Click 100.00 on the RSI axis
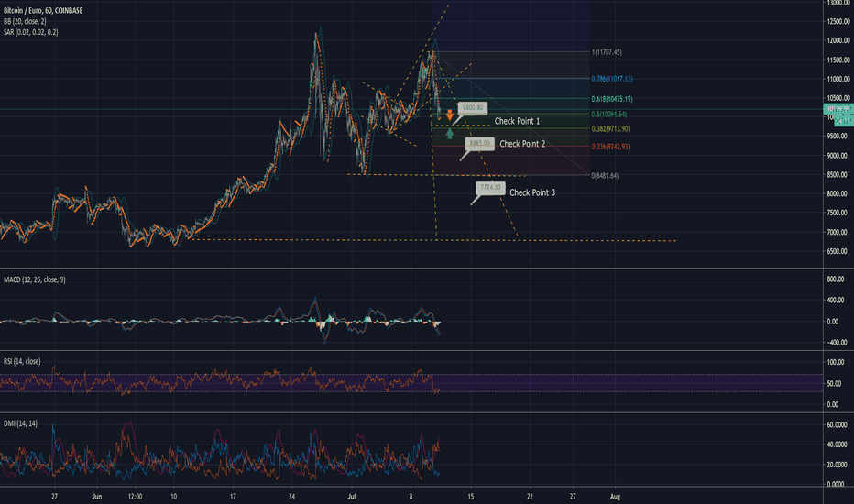The image size is (854, 504). (836, 362)
